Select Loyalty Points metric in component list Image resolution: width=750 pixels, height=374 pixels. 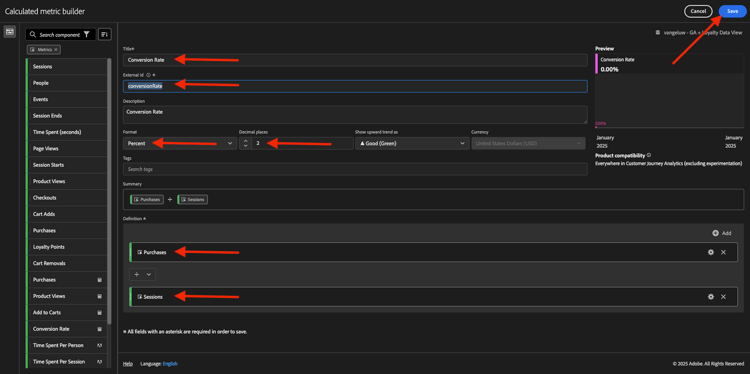[67, 247]
